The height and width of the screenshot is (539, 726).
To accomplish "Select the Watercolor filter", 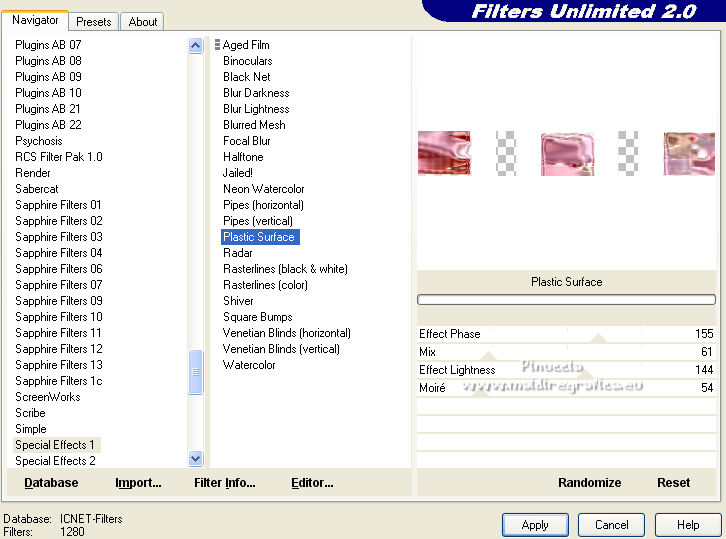I will (x=249, y=365).
